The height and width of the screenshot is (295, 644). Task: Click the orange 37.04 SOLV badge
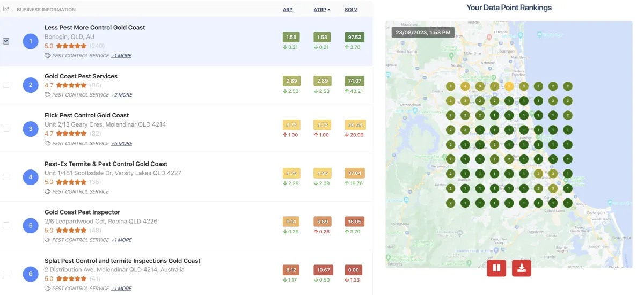tap(355, 173)
